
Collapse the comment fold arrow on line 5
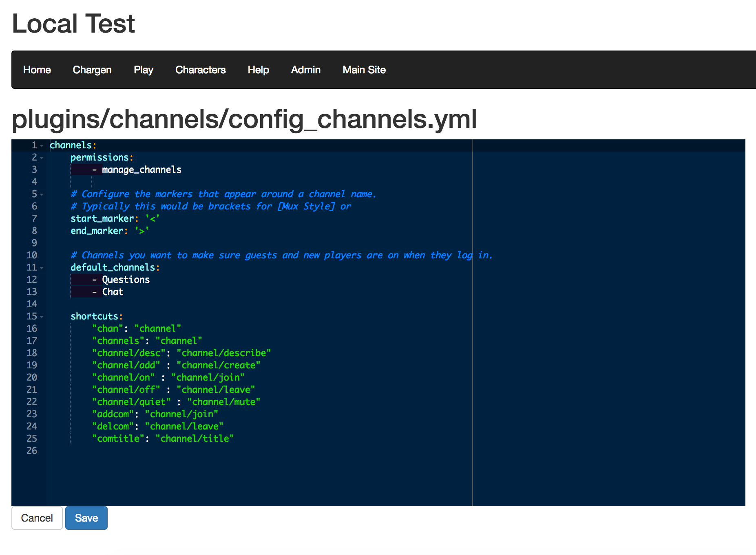coord(42,194)
